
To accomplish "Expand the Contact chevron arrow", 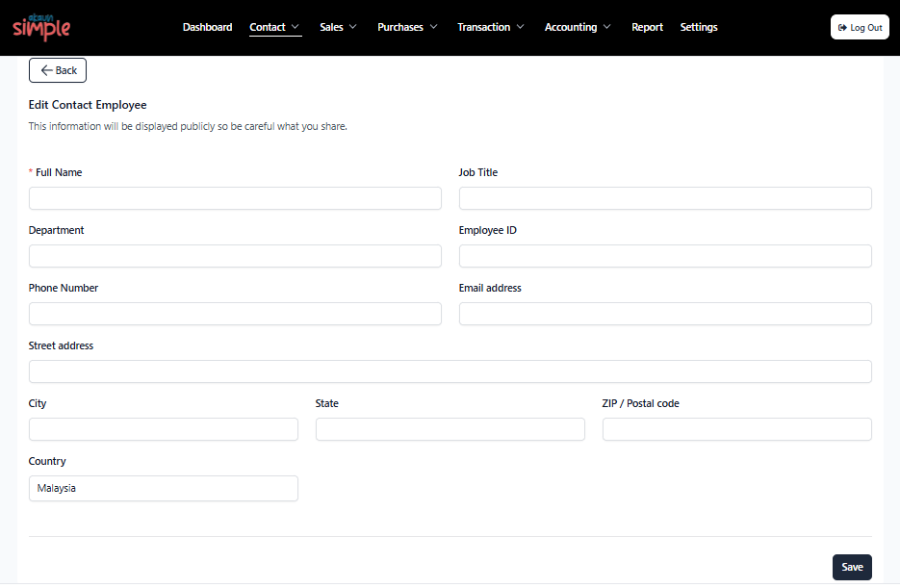I will point(295,27).
